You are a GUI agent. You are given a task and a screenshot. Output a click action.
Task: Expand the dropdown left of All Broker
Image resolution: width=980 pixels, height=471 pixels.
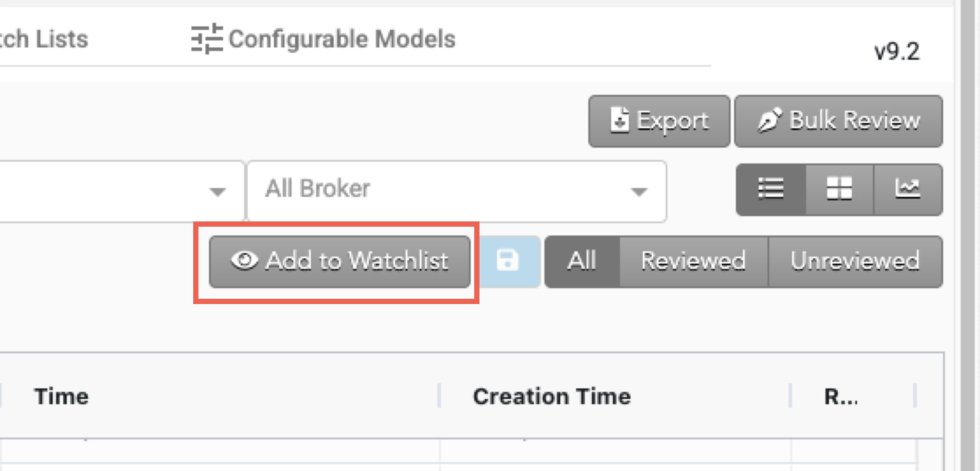click(x=218, y=192)
